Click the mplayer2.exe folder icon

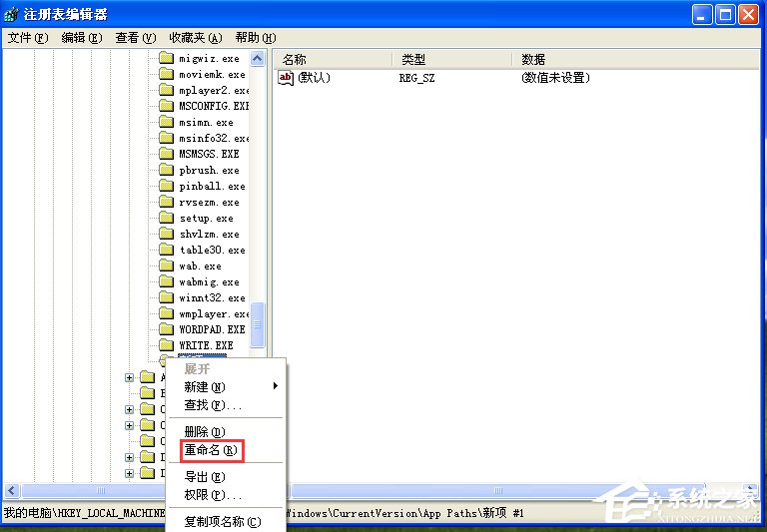coord(167,90)
